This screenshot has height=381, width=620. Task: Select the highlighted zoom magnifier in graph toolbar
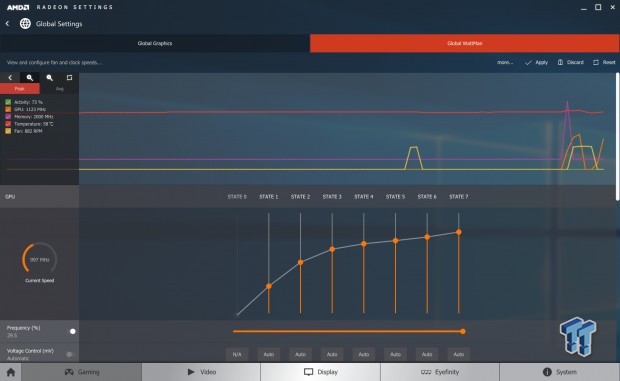[30, 78]
